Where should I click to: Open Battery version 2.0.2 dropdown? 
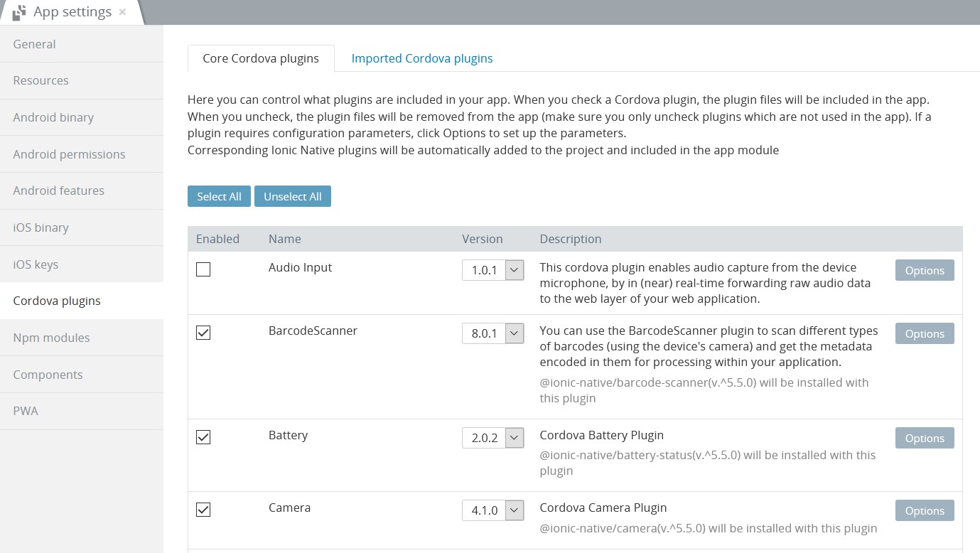(493, 438)
